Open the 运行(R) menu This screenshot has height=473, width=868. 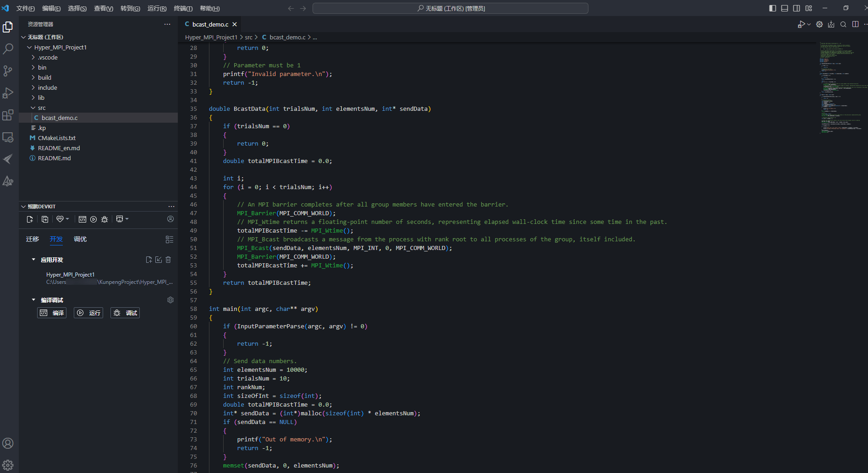(157, 8)
